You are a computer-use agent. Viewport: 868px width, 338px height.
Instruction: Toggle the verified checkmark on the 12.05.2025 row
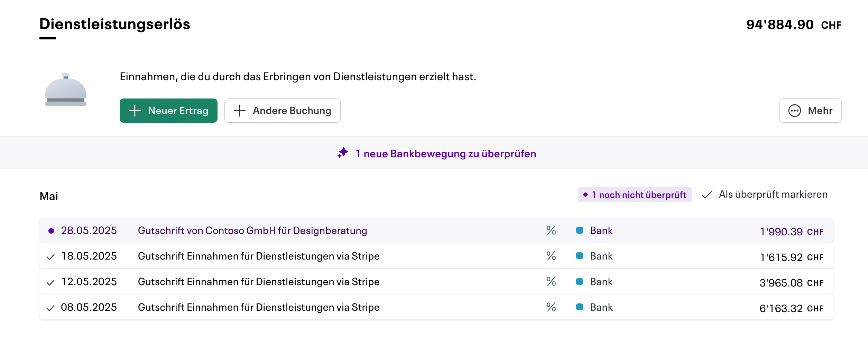50,282
